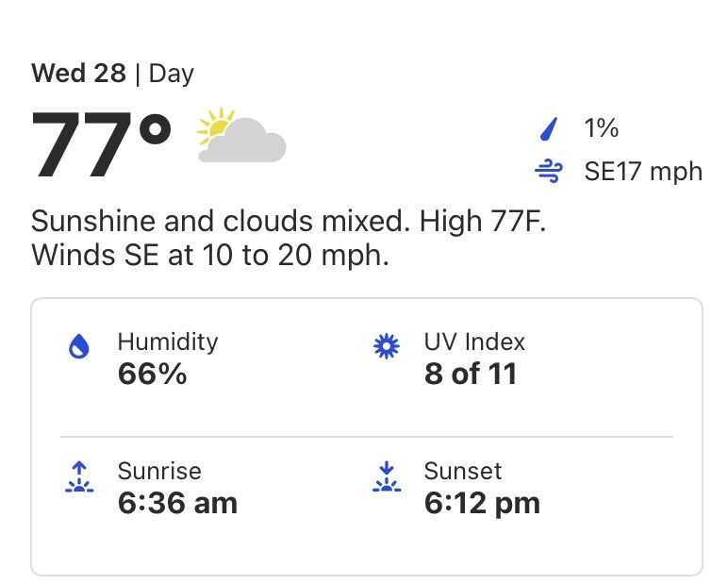Click the Sunset 6:12 pm time
This screenshot has height=584, width=728.
(x=482, y=504)
